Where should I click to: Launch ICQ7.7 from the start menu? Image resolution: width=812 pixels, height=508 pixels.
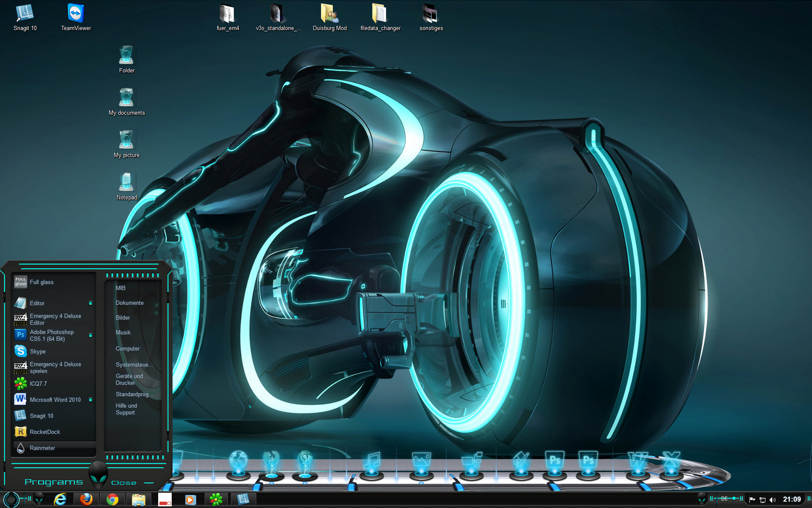tap(54, 384)
